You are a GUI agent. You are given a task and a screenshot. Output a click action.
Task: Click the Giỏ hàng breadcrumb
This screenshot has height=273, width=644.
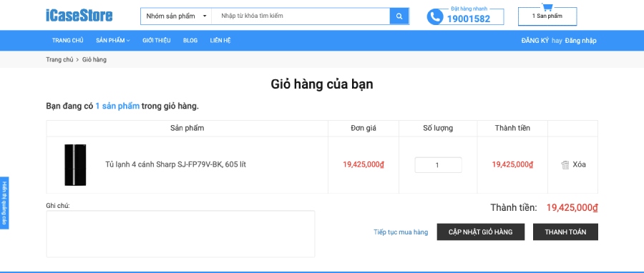click(x=94, y=59)
